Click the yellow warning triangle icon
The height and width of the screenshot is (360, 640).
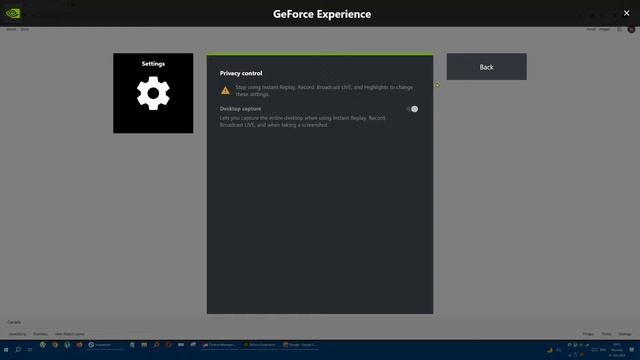point(225,91)
